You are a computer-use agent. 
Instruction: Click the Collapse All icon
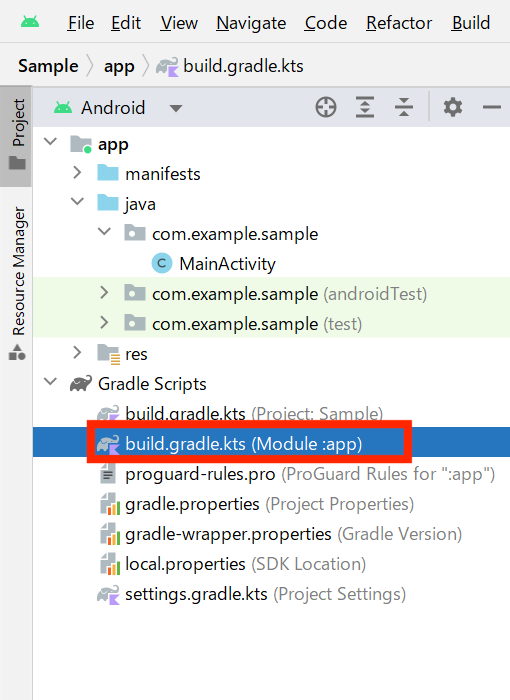click(x=404, y=107)
